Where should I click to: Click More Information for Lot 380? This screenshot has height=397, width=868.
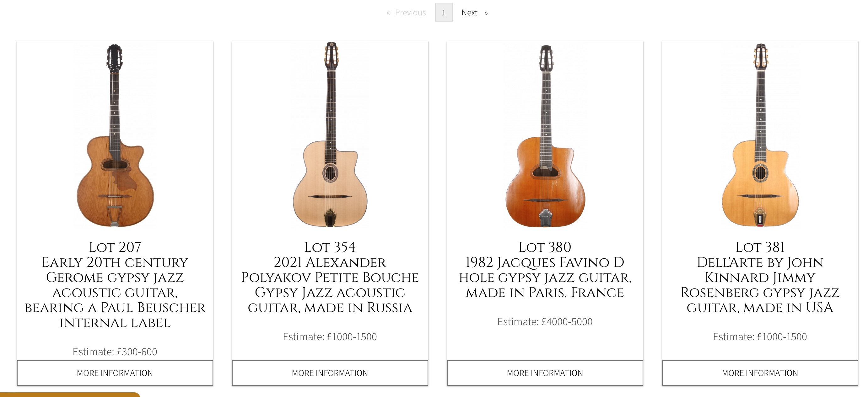click(545, 373)
